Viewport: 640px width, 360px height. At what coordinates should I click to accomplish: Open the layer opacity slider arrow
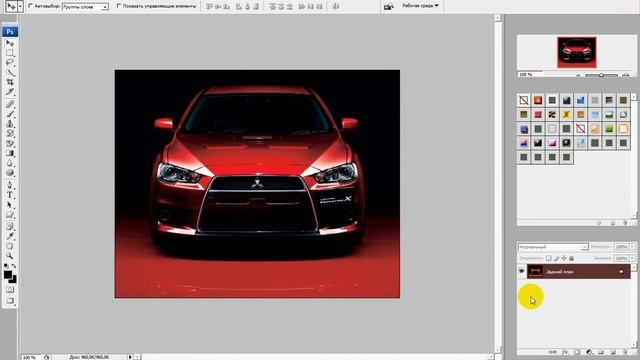coord(632,247)
